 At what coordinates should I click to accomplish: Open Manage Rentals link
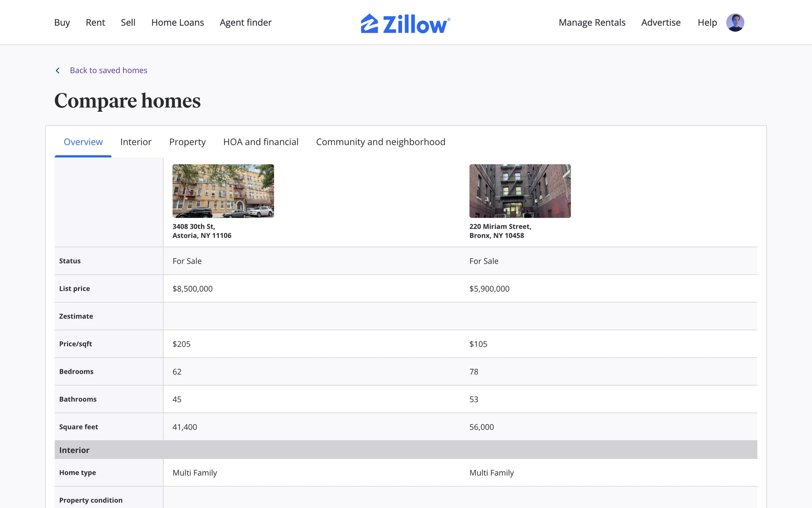592,22
